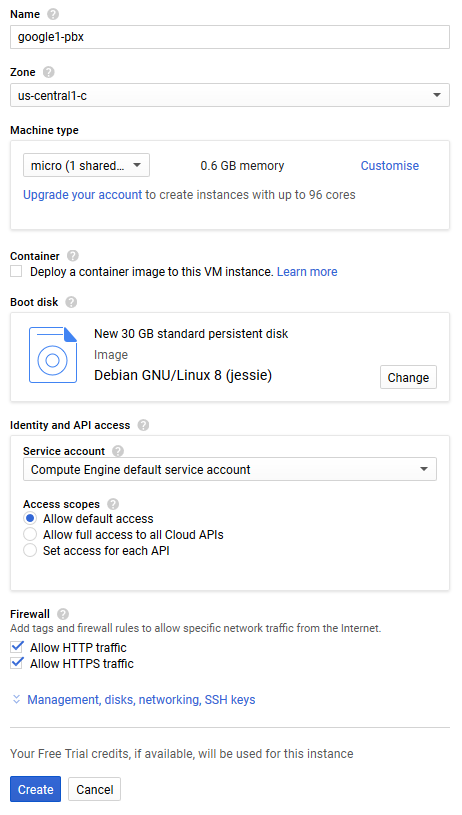This screenshot has width=462, height=815.
Task: Open help for Identity and API access
Action: (143, 425)
